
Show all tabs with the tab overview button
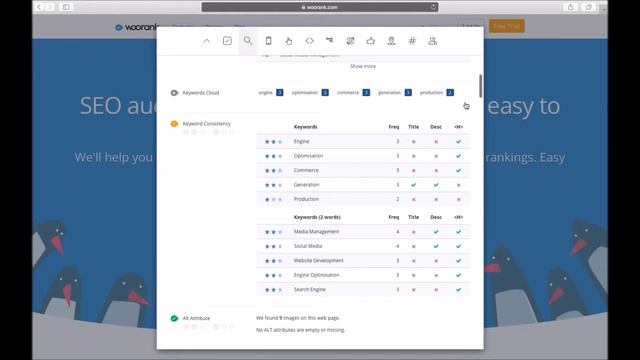click(x=589, y=7)
